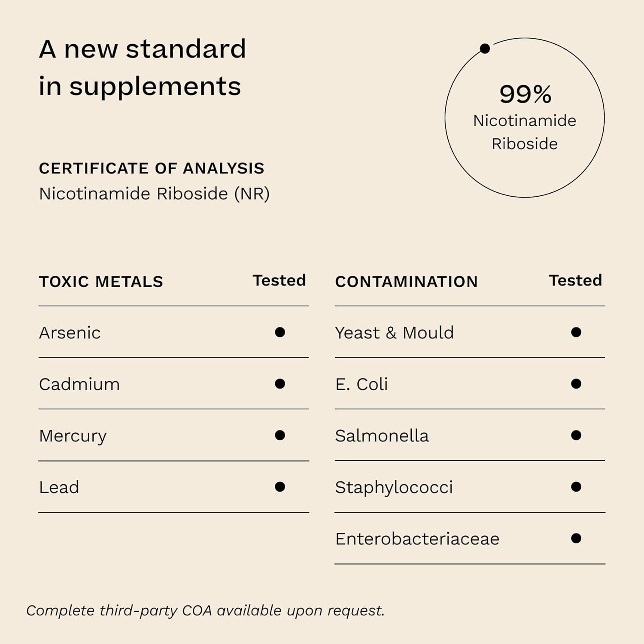Image resolution: width=644 pixels, height=644 pixels.
Task: Click the third-party COA availability note
Action: [x=205, y=611]
